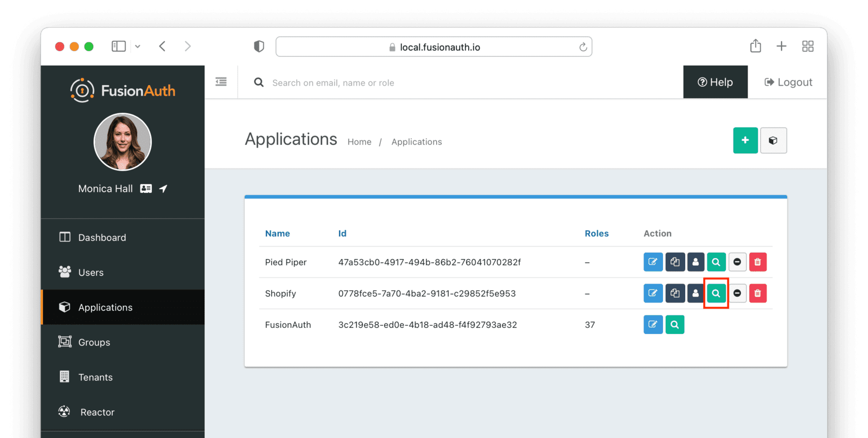Click Monica Hall's avatar photo
The image size is (868, 438).
pos(123,142)
